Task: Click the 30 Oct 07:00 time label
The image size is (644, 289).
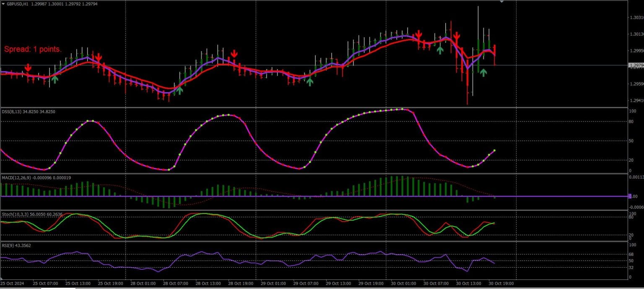Action: [x=436, y=284]
